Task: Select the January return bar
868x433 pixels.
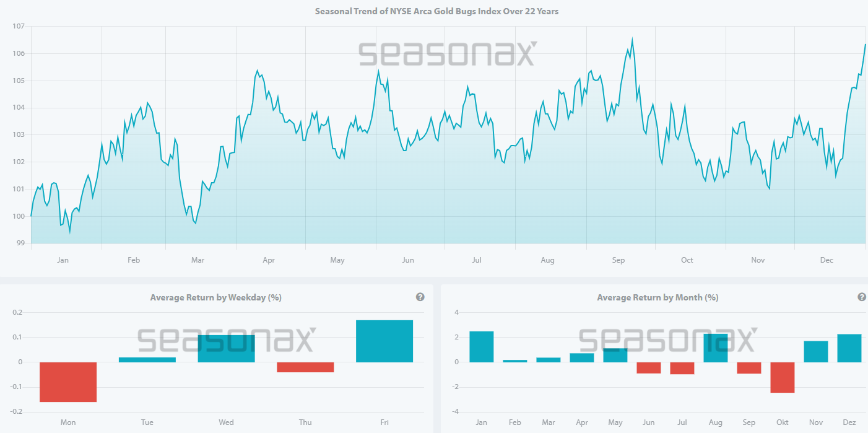Action: pos(481,346)
